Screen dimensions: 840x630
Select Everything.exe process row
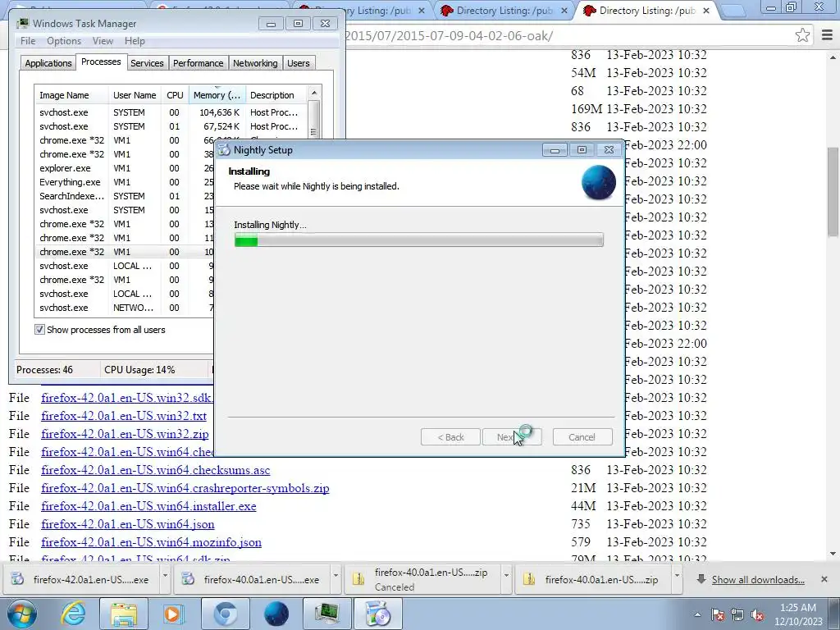pos(125,182)
